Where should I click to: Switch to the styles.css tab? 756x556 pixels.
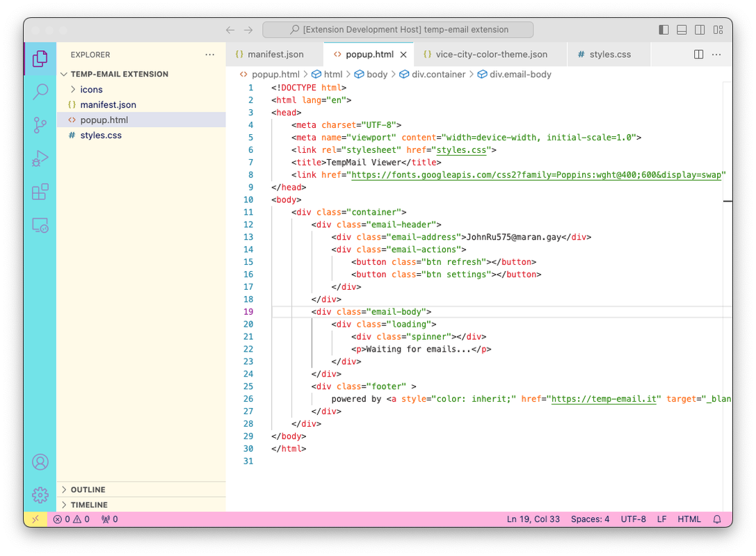[x=609, y=54]
